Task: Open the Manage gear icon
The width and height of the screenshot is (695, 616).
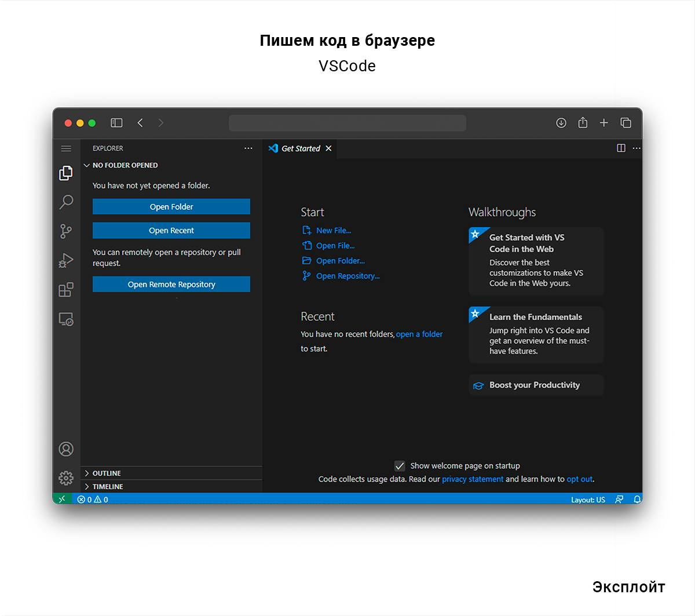Action: click(x=66, y=478)
